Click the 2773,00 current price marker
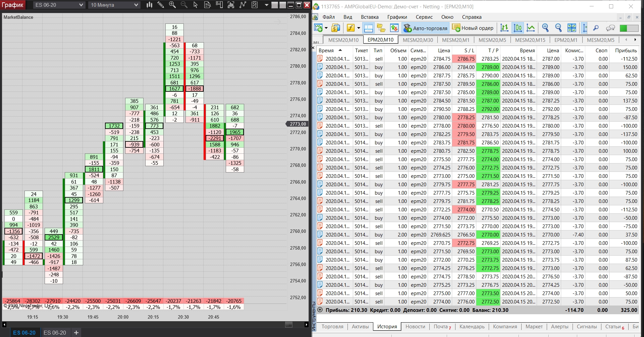644x337 pixels. pyautogui.click(x=297, y=124)
